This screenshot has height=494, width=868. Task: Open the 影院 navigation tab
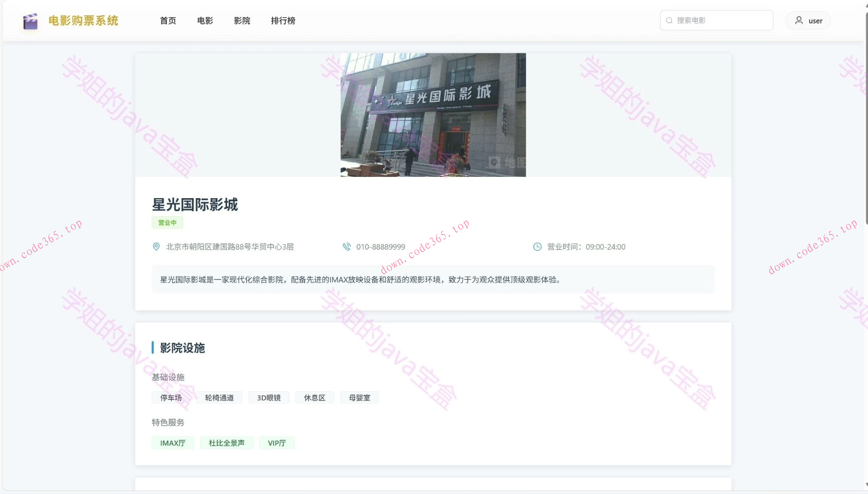(242, 20)
